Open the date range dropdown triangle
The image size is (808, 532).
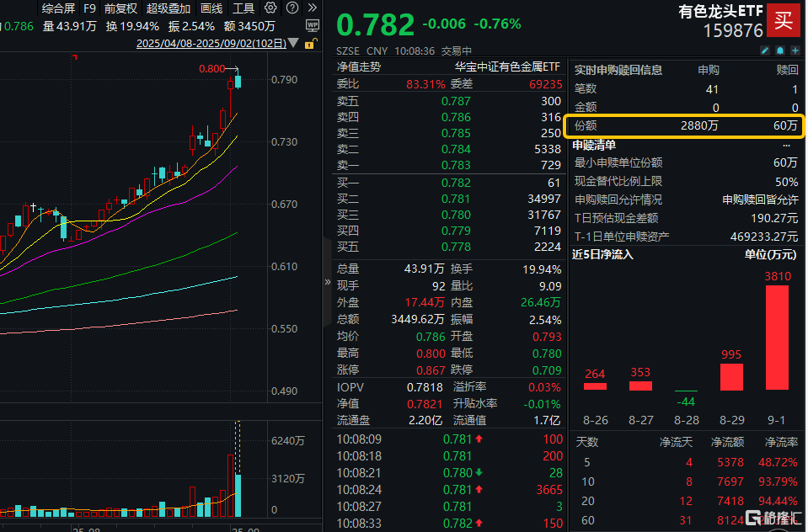point(293,43)
